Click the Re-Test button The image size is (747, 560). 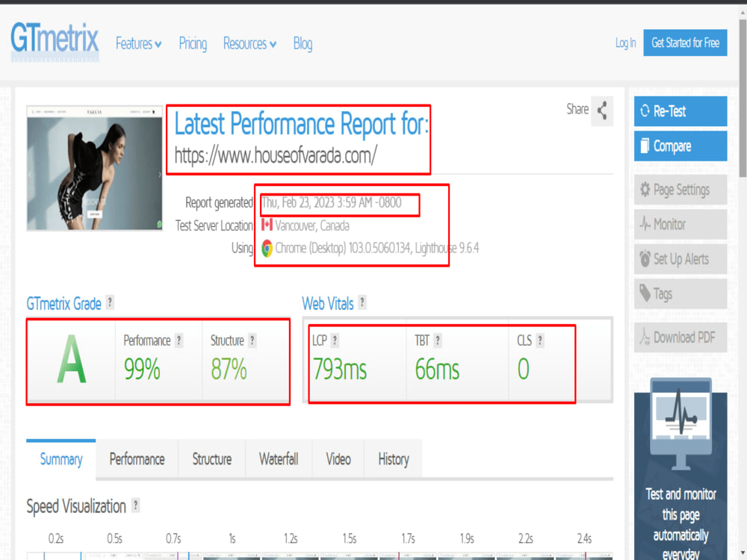(x=681, y=111)
